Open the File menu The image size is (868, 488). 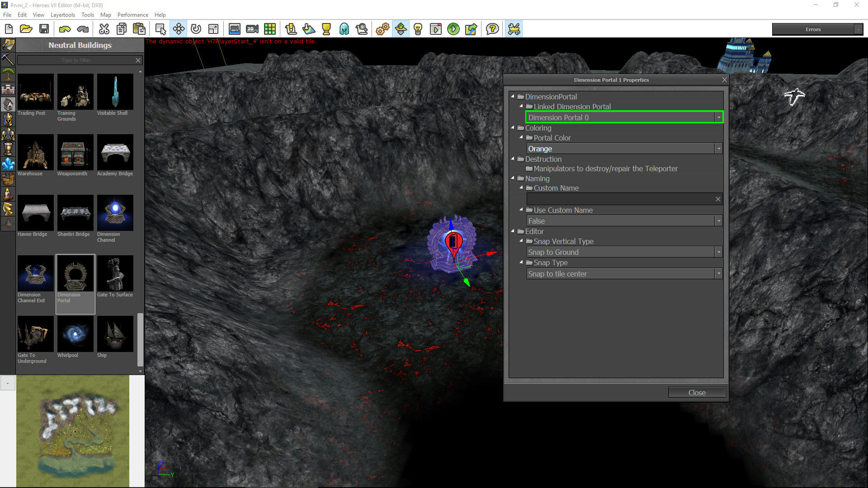pos(7,15)
